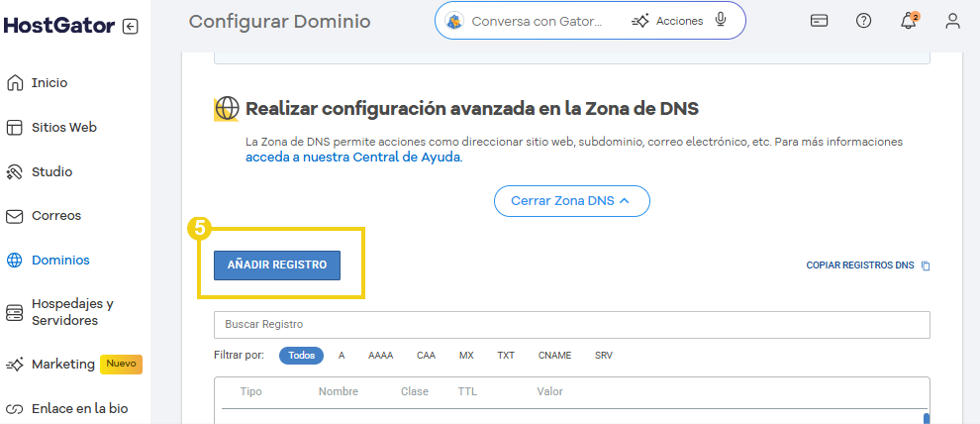980x424 pixels.
Task: Click the copy icon beside Copiar Registros DNS
Action: (x=926, y=265)
